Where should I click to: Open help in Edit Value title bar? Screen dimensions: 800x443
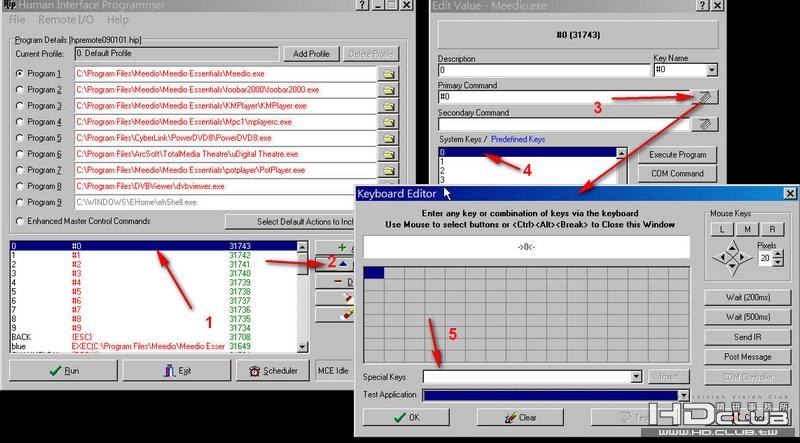(x=703, y=5)
